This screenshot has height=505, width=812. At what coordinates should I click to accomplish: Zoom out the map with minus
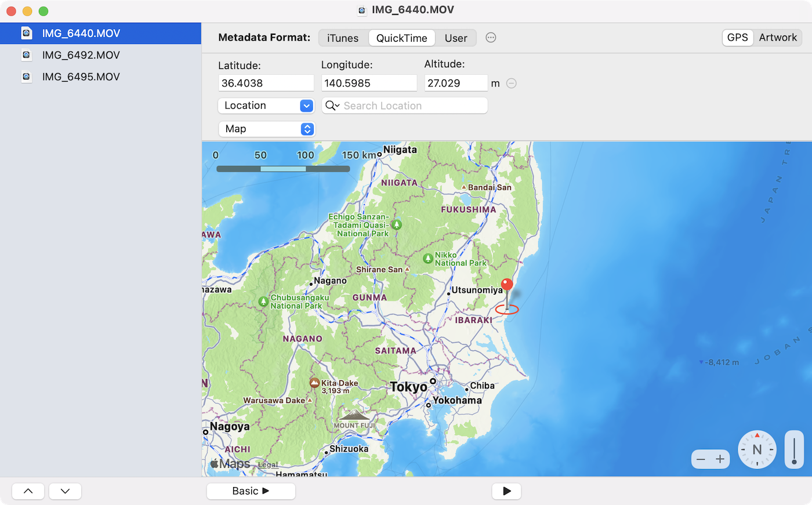tap(701, 459)
